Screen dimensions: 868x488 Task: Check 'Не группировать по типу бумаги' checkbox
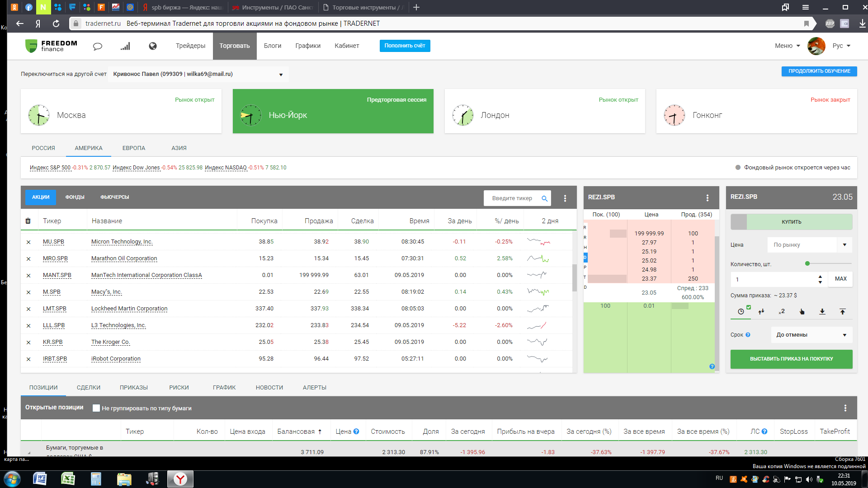pyautogui.click(x=96, y=408)
